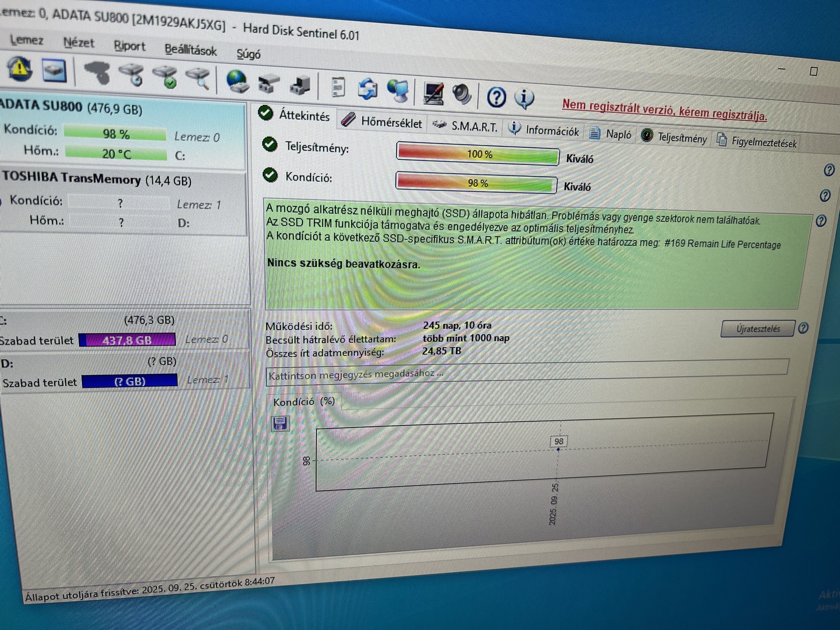Open the S.M.A.R.T. tab
The image size is (840, 630).
465,126
